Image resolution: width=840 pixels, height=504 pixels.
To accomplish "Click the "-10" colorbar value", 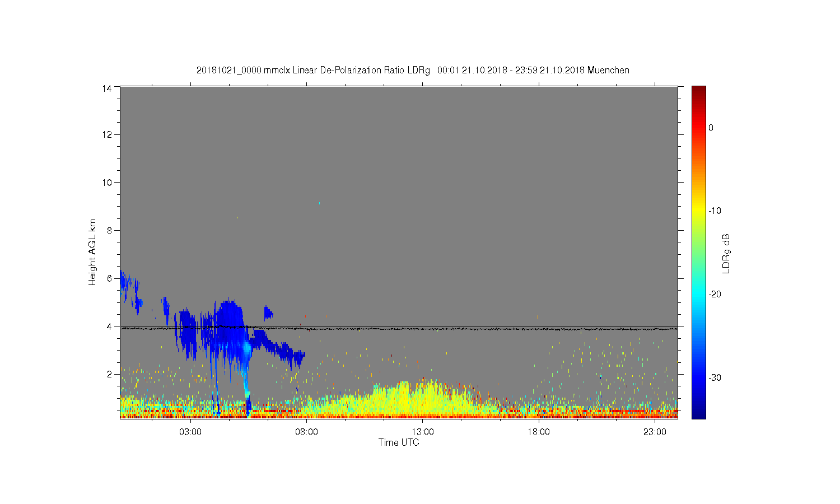I will click(715, 211).
